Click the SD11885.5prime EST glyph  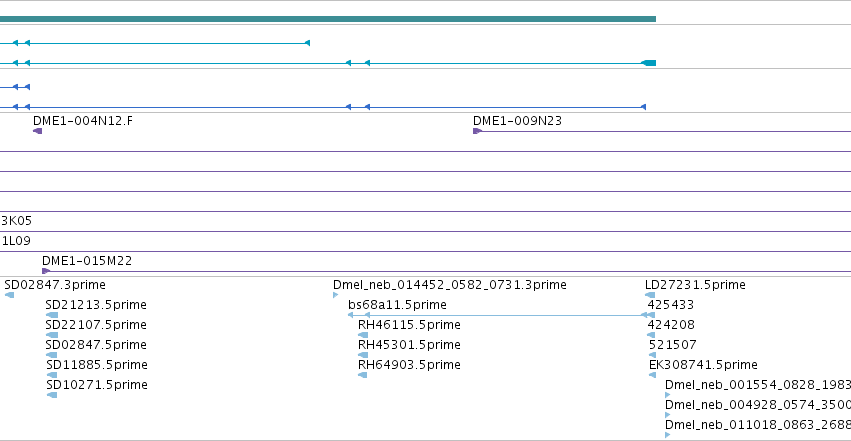[x=52, y=375]
